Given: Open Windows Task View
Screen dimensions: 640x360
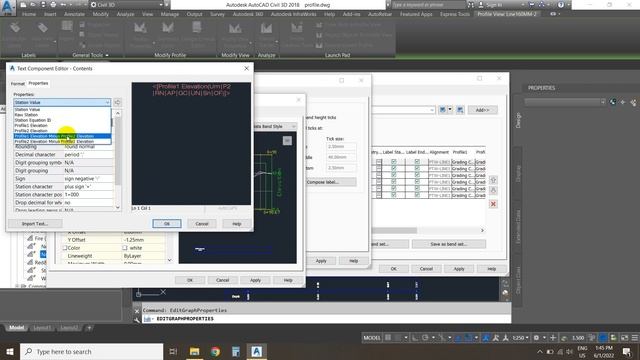Looking at the screenshot, I should (173, 351).
